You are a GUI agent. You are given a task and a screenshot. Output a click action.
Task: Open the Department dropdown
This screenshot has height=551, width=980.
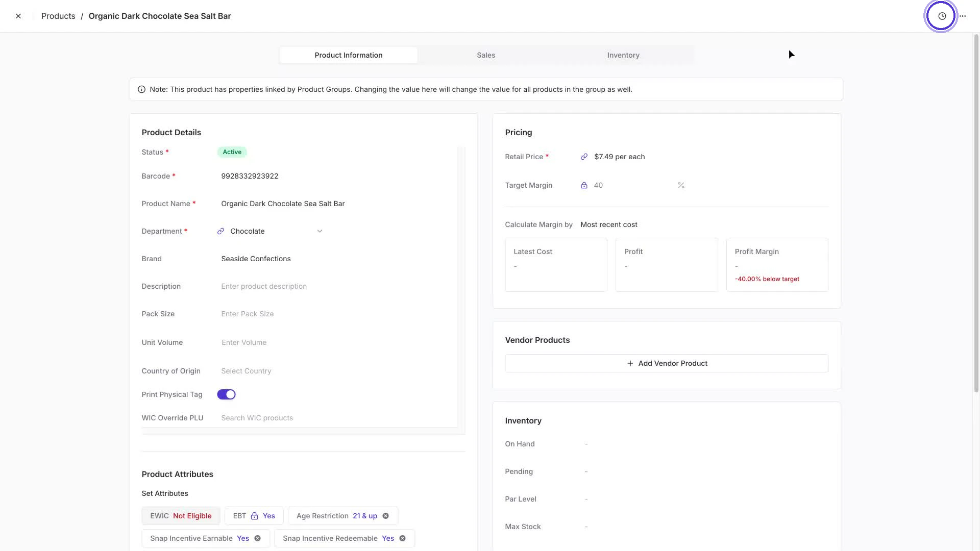[x=320, y=231]
